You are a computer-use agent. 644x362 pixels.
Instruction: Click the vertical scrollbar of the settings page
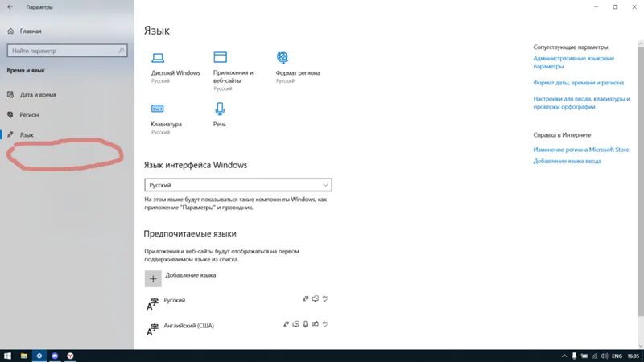pos(640,180)
